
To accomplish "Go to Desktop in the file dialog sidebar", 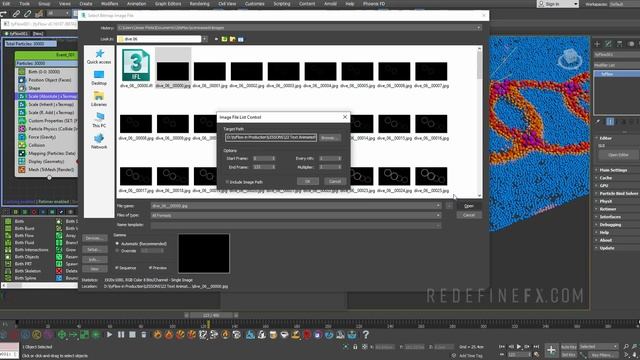I will (99, 78).
